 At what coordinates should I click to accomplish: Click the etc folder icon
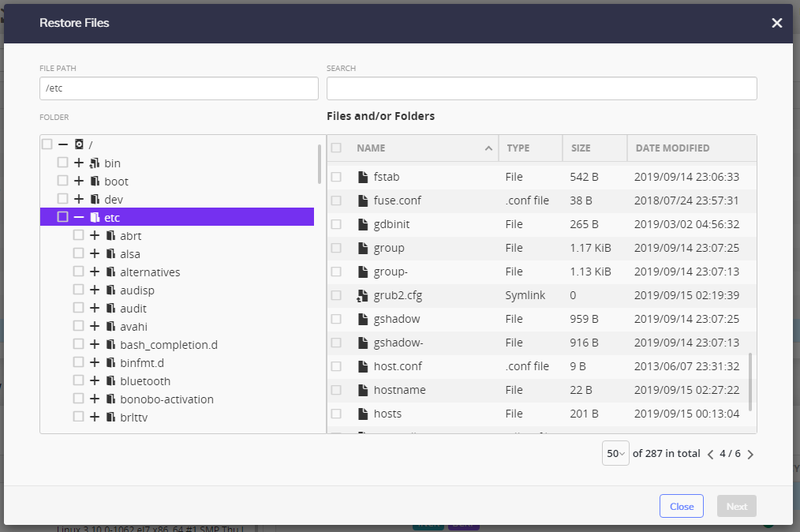point(95,217)
